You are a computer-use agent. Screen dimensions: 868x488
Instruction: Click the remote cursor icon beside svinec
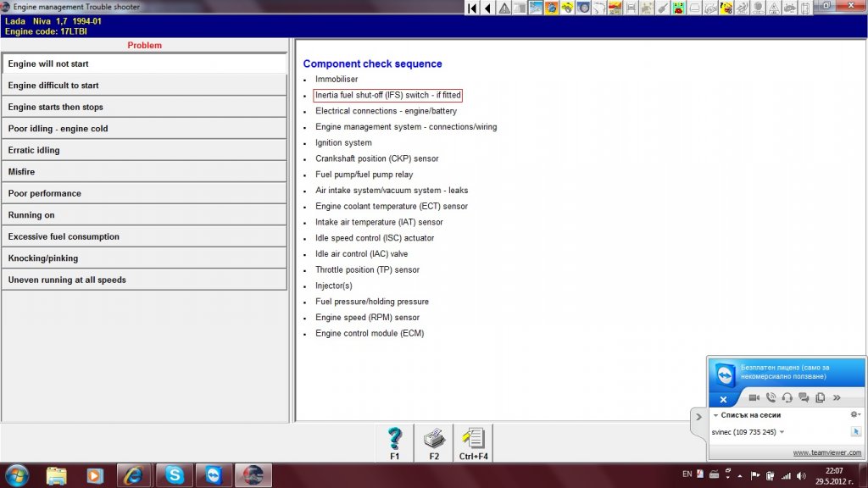[856, 431]
